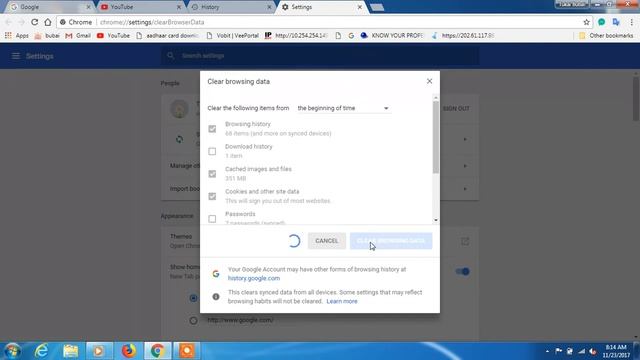Click the dialog scrollbar up arrow
This screenshot has width=640, height=360.
point(436,98)
